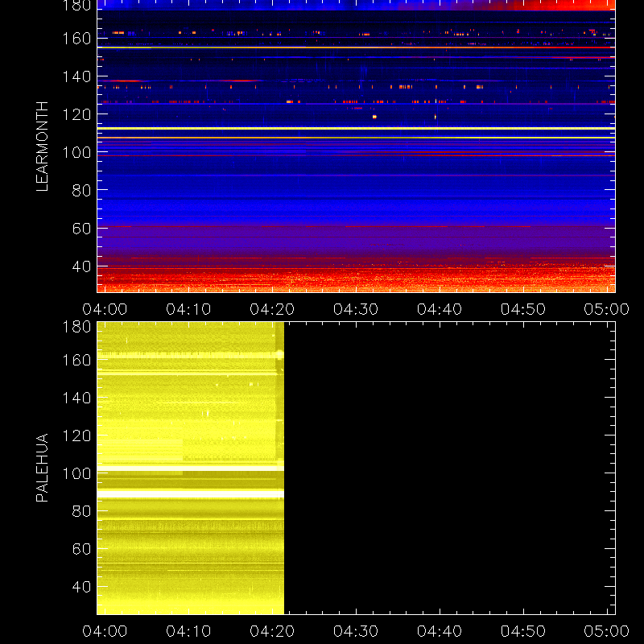Pick the 40 frequency label on the Palehua plot

pos(81,587)
